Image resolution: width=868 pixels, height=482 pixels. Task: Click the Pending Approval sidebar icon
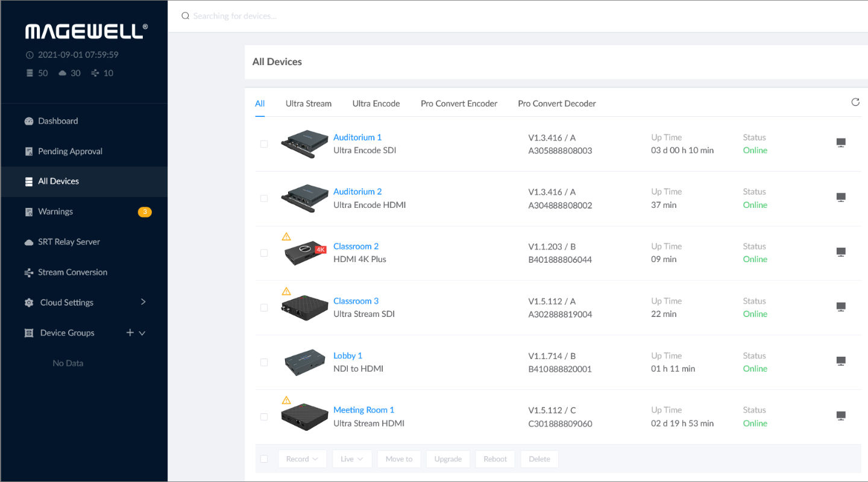point(29,151)
